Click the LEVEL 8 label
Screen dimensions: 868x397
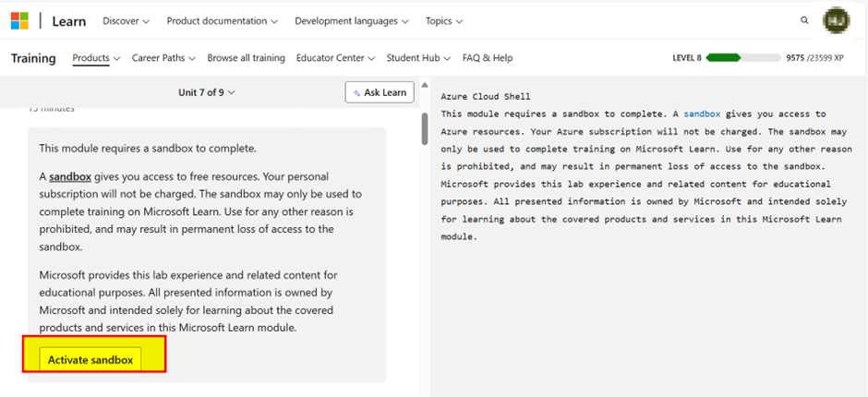click(687, 57)
